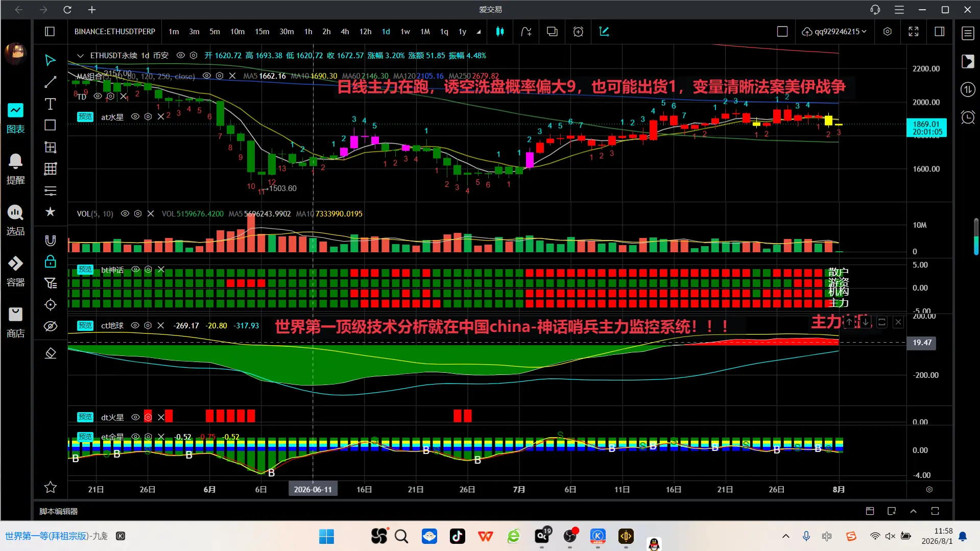The image size is (980, 551).
Task: Hide the VOL indicator with eye icon
Action: [125, 213]
